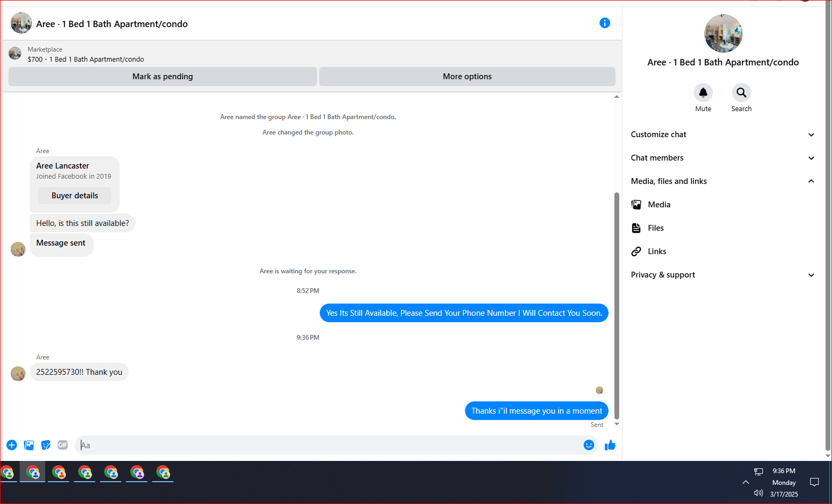Send a thumbs-up like
This screenshot has height=504, width=832.
pos(610,445)
